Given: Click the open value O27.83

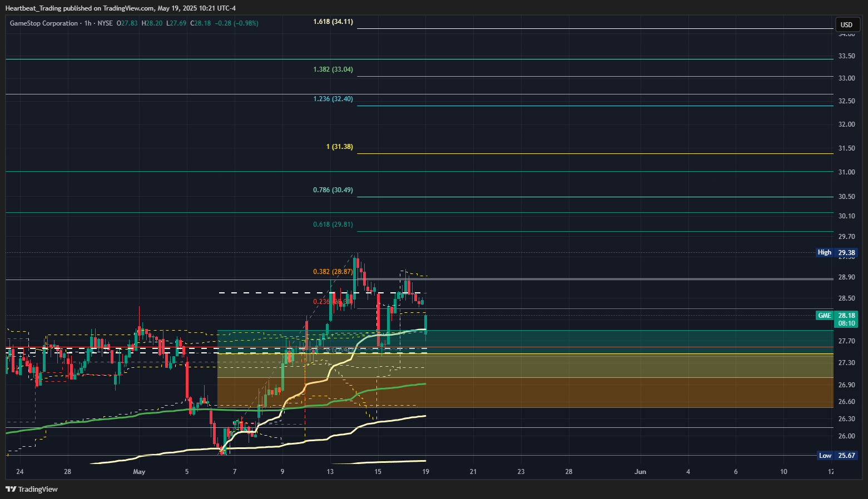Looking at the screenshot, I should click(x=127, y=23).
